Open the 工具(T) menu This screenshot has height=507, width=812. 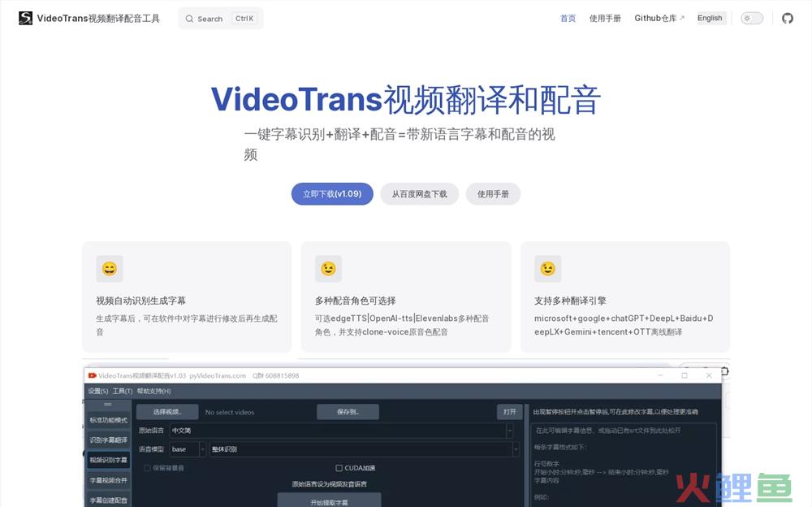(x=123, y=392)
